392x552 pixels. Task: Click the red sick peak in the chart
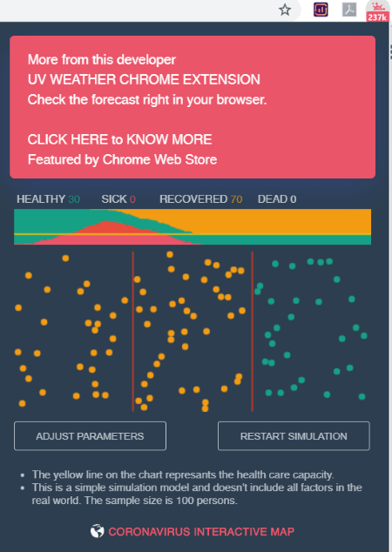105,231
